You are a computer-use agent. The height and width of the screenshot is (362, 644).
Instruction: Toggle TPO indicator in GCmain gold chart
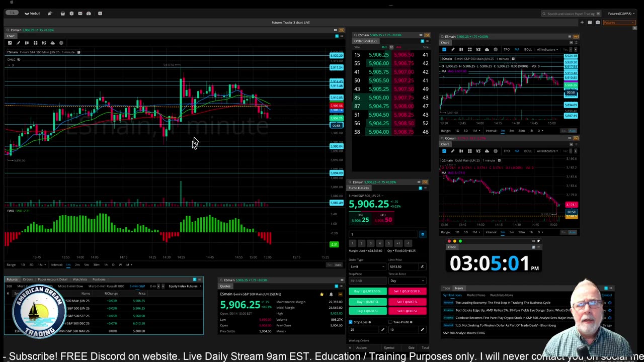point(506,151)
